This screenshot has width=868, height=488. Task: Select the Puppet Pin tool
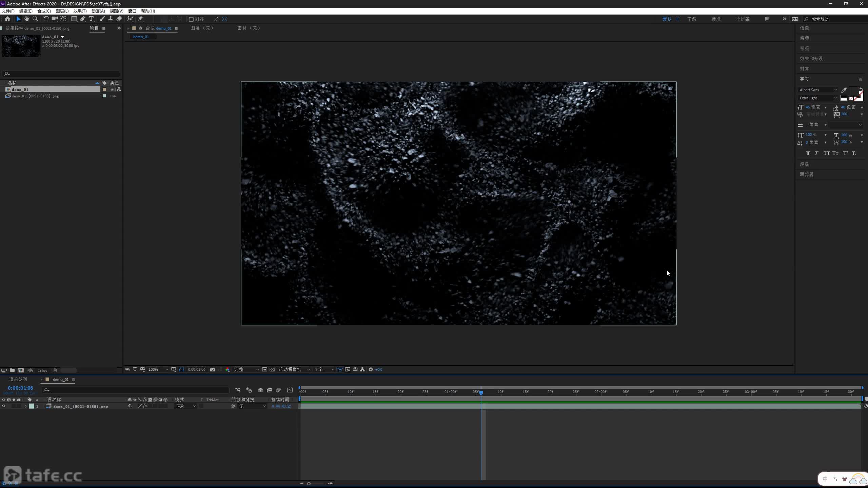point(140,19)
